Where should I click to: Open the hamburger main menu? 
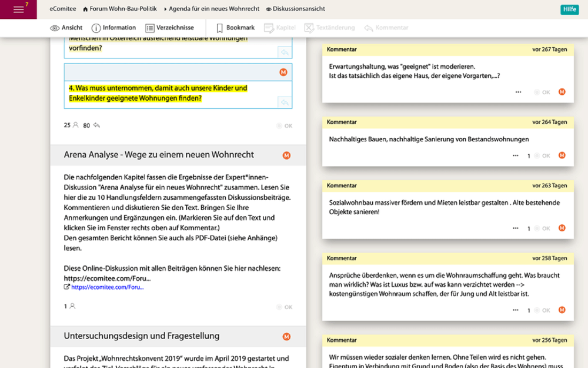tap(18, 9)
